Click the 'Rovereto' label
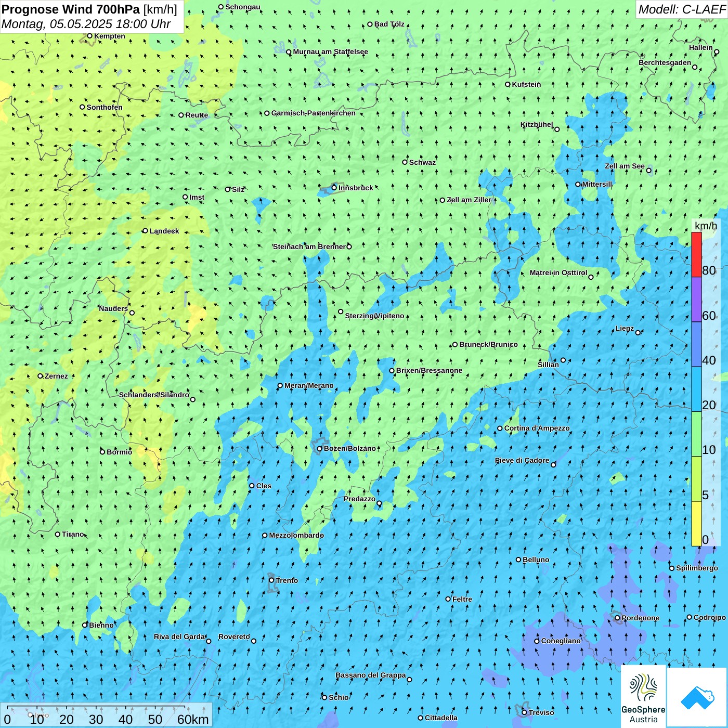 click(x=234, y=636)
